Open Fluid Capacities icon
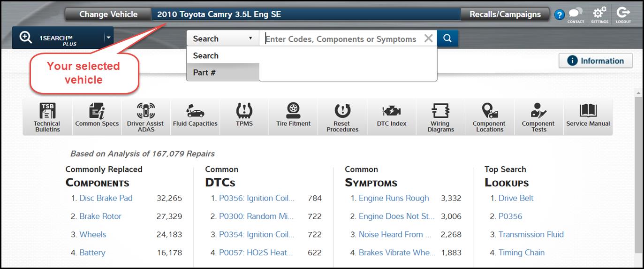This screenshot has height=269, width=644. [x=195, y=117]
